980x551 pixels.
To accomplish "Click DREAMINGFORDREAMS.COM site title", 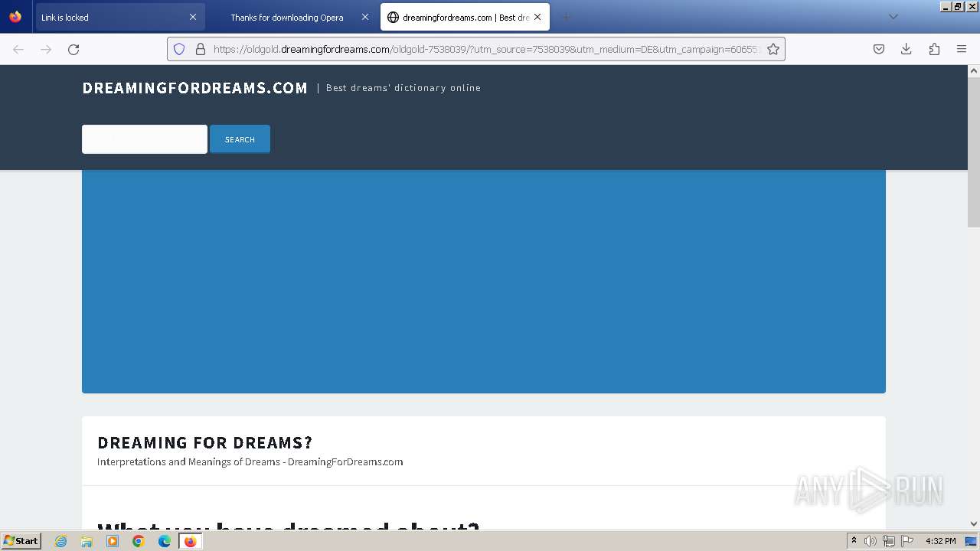I will pyautogui.click(x=194, y=88).
